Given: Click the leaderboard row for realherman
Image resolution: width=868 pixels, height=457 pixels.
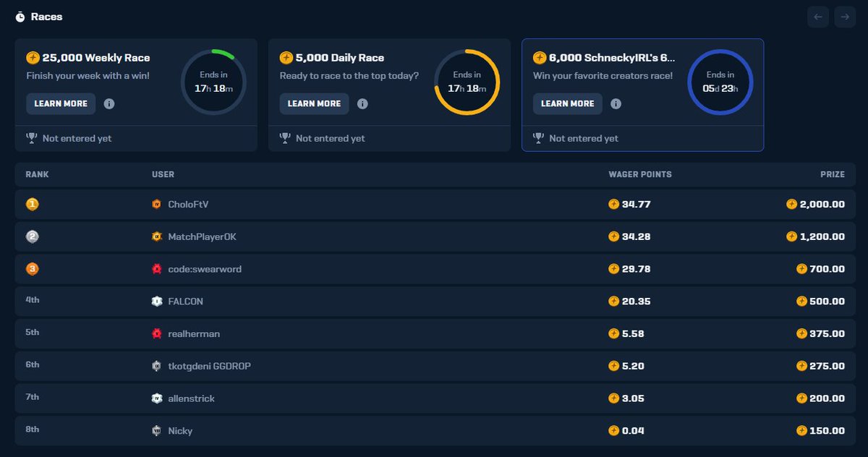Looking at the screenshot, I should 434,333.
